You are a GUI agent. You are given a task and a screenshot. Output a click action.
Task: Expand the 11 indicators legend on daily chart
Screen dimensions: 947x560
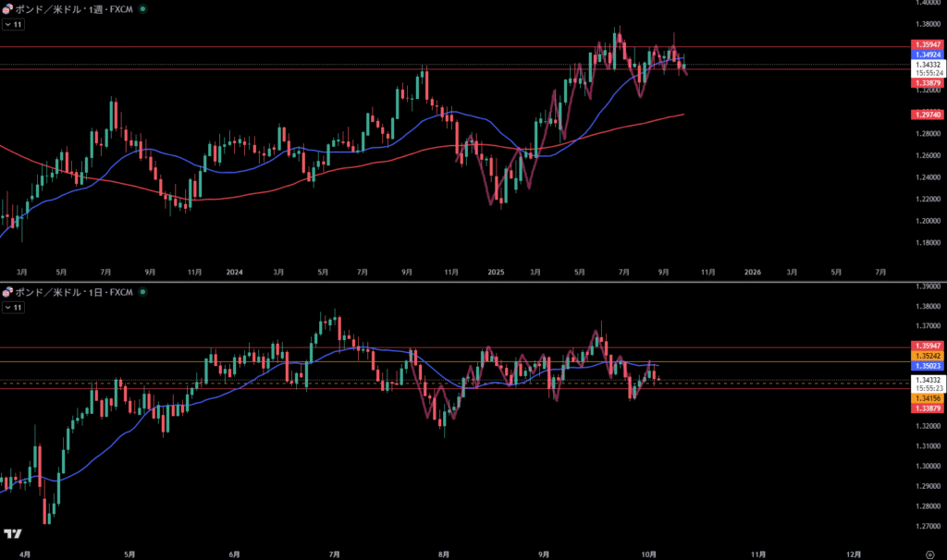pyautogui.click(x=13, y=308)
